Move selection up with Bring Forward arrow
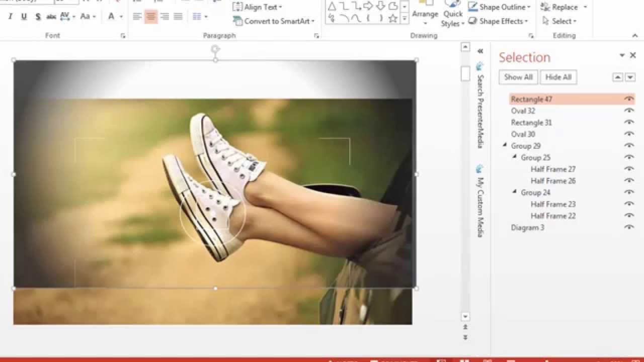Image resolution: width=644 pixels, height=362 pixels. click(x=617, y=77)
